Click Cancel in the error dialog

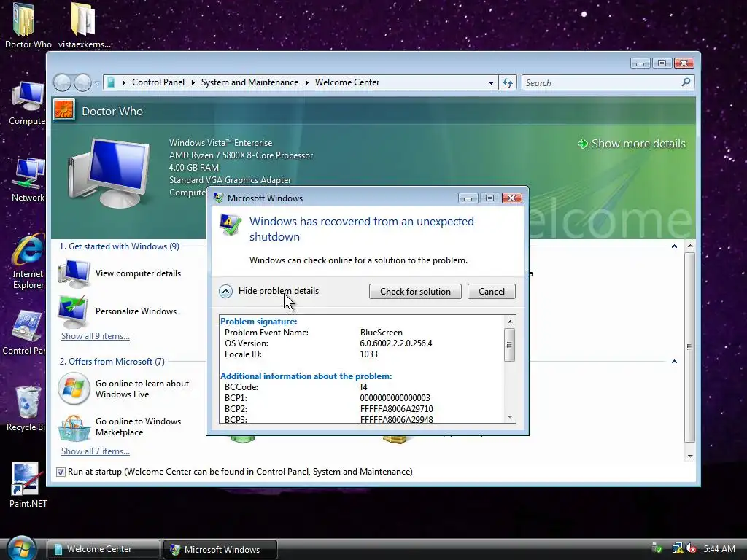click(x=491, y=292)
